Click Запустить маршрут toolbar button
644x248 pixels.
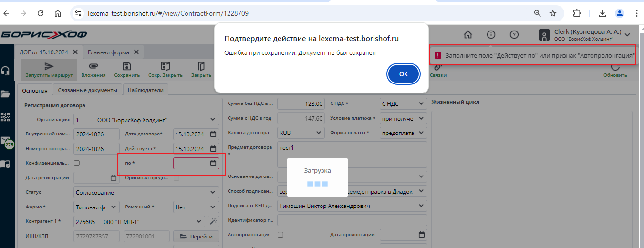pos(49,70)
